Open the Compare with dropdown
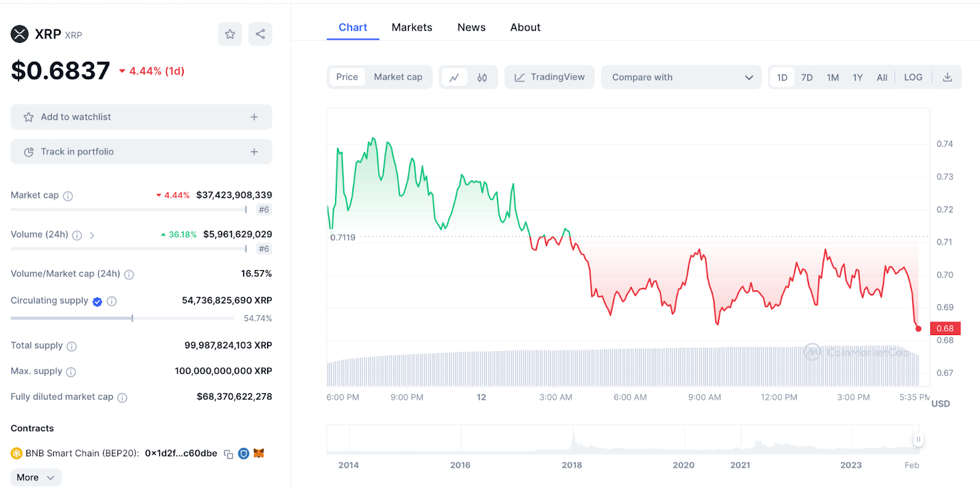 pyautogui.click(x=681, y=77)
